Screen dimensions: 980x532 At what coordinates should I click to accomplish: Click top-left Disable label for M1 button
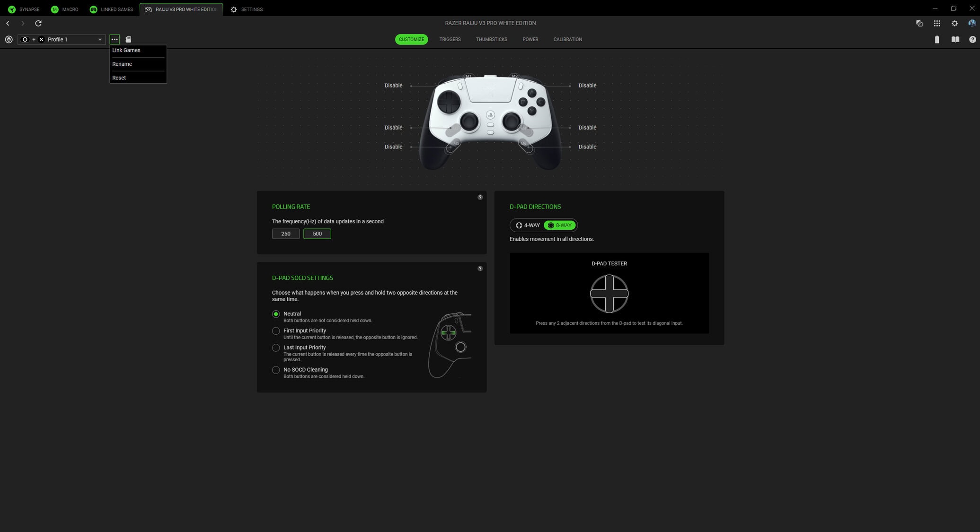(x=393, y=86)
